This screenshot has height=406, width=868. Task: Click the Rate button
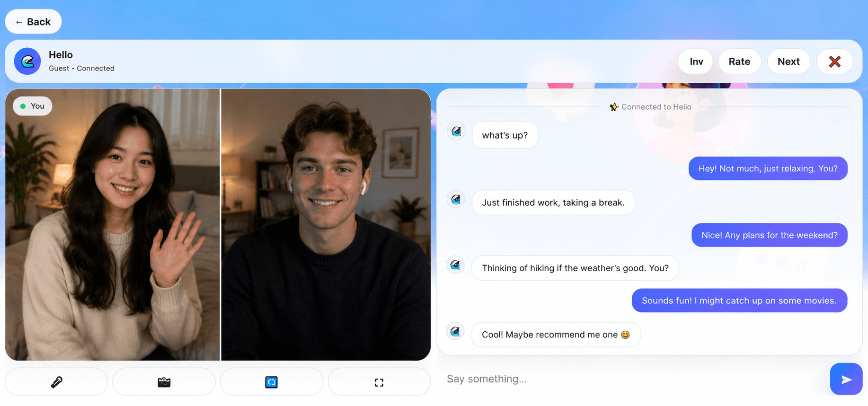pyautogui.click(x=739, y=62)
